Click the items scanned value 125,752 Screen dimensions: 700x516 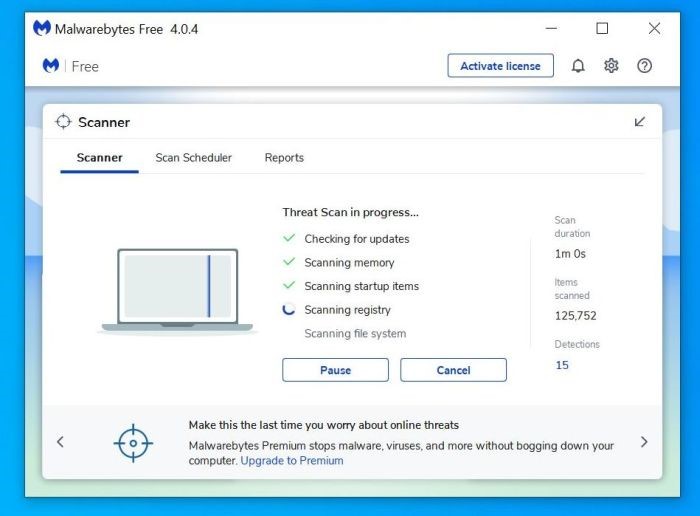click(x=575, y=316)
